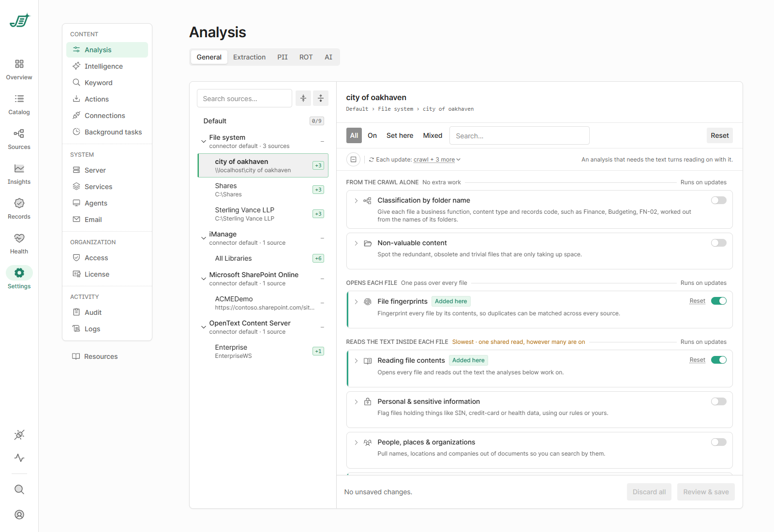Collapse the File system connector group
774x532 pixels.
(204, 141)
